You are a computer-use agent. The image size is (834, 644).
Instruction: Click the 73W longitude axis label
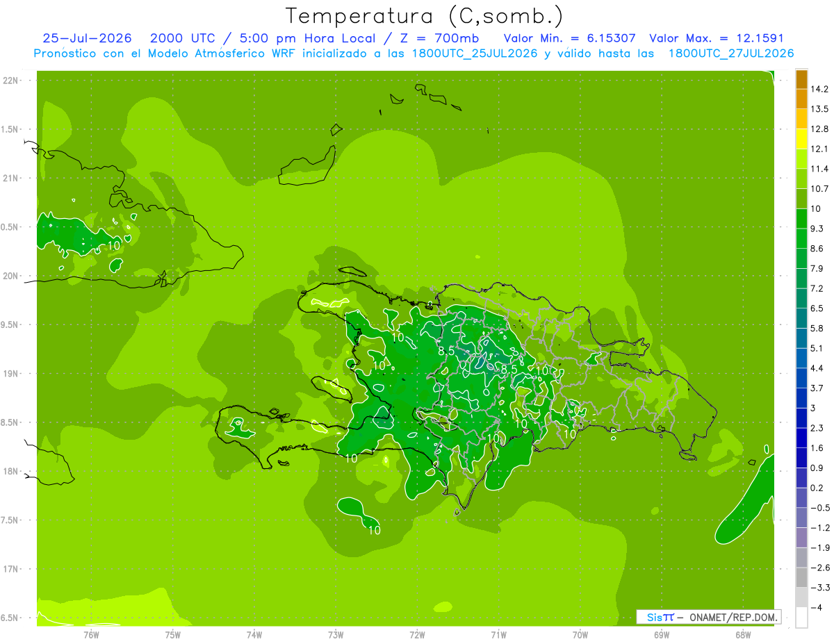[x=336, y=634]
